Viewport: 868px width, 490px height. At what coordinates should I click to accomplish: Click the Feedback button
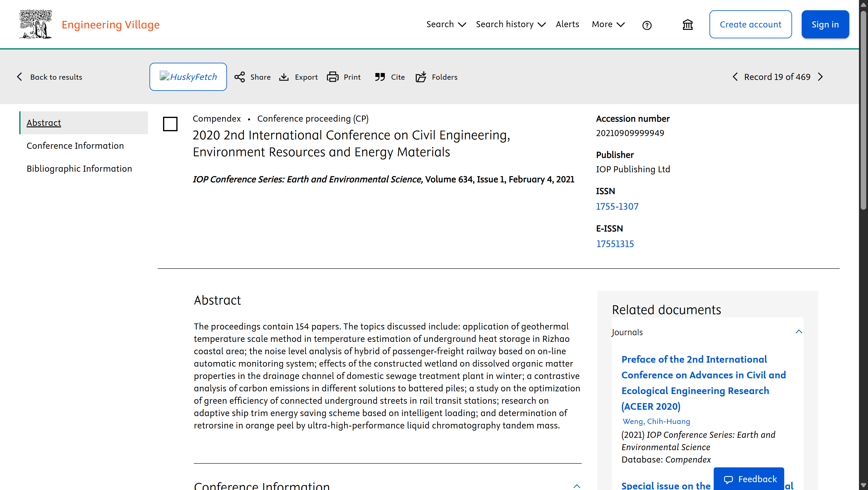coord(749,479)
